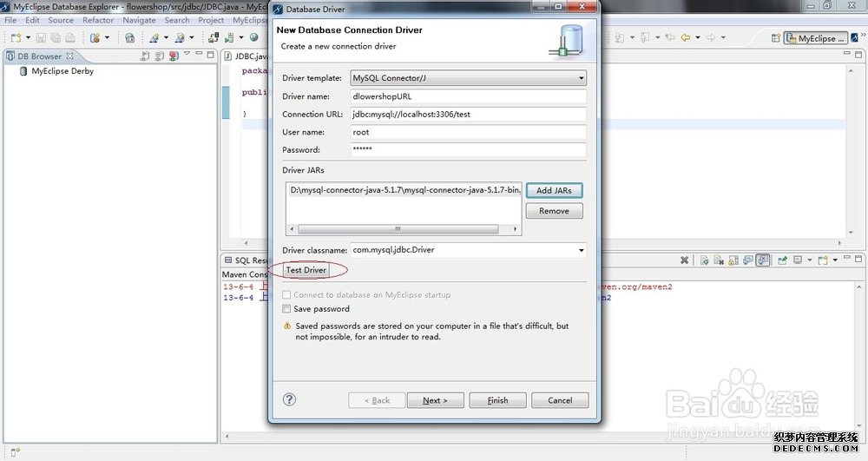The width and height of the screenshot is (868, 461).
Task: Click the Finish button
Action: click(497, 400)
